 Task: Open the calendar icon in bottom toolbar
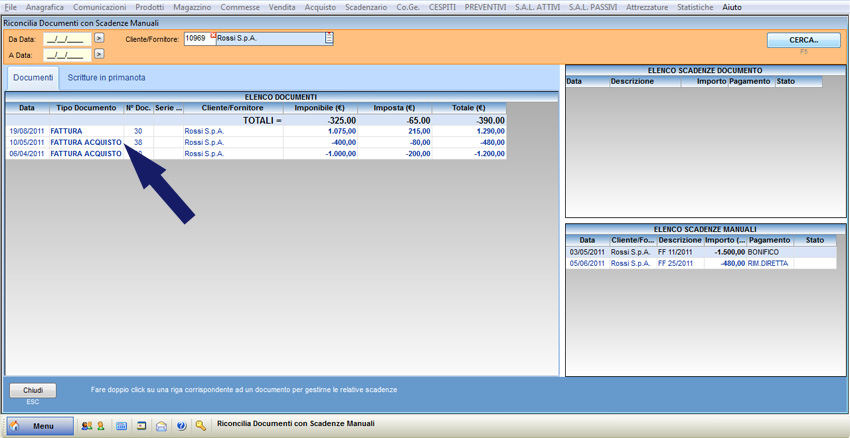122,426
